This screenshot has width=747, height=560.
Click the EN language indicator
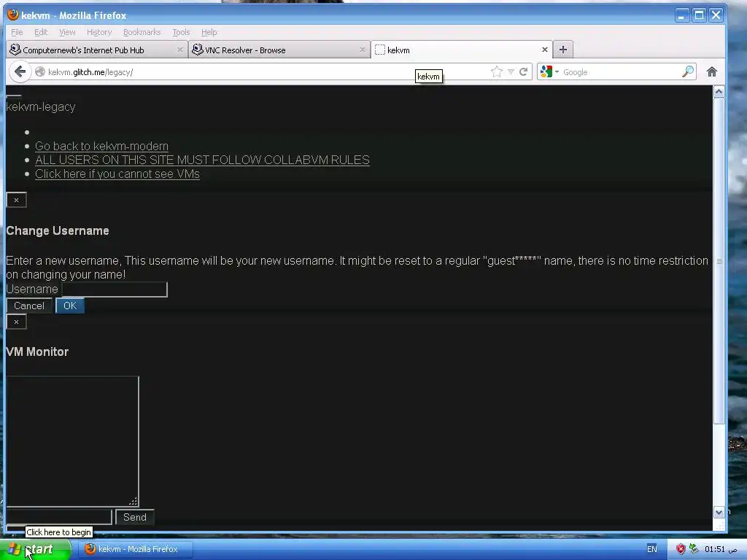point(651,549)
